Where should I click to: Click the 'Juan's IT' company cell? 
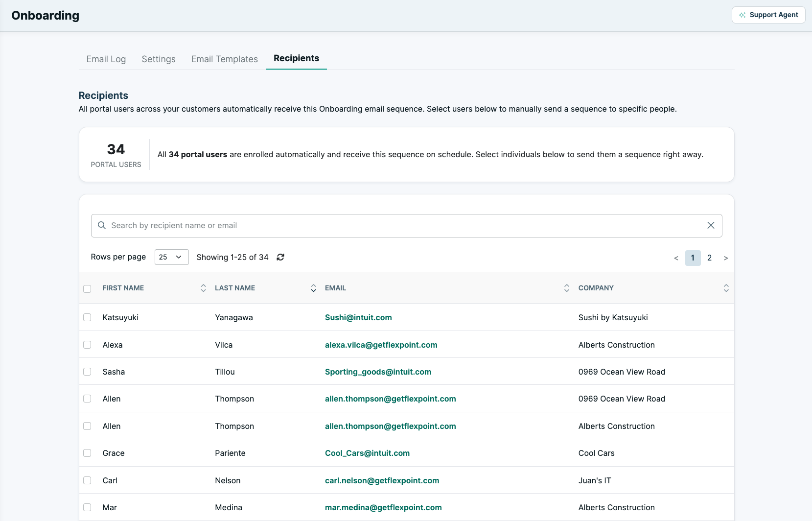595,480
